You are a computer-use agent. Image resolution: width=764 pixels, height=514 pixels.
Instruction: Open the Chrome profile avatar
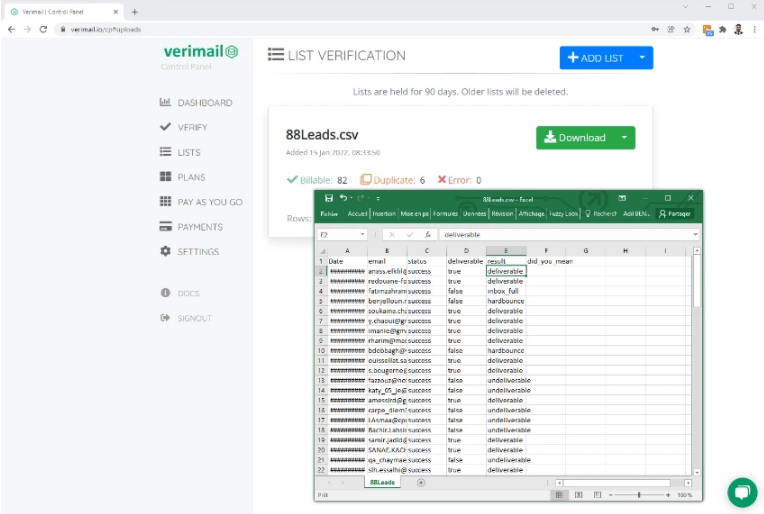pyautogui.click(x=738, y=29)
